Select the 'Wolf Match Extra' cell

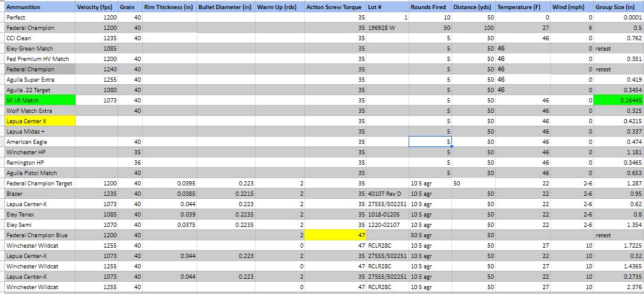coord(41,110)
